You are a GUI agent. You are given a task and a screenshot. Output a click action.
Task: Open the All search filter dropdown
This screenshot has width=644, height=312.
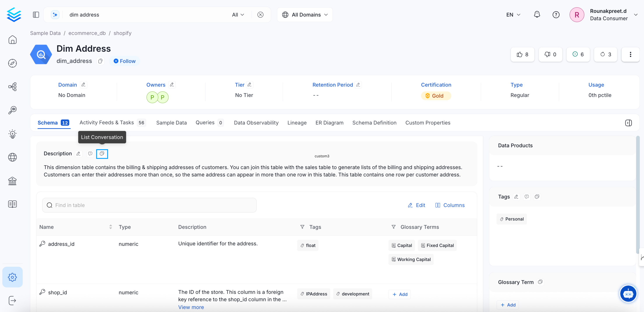coord(238,15)
